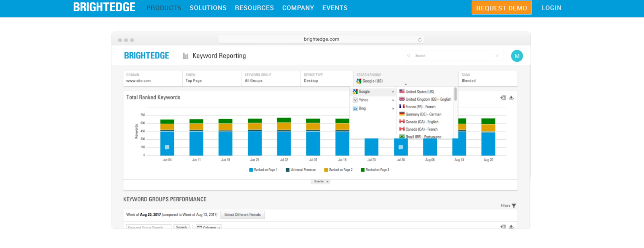
Task: Toggle the Ranked on Page 2 legend swatch
Action: point(326,170)
